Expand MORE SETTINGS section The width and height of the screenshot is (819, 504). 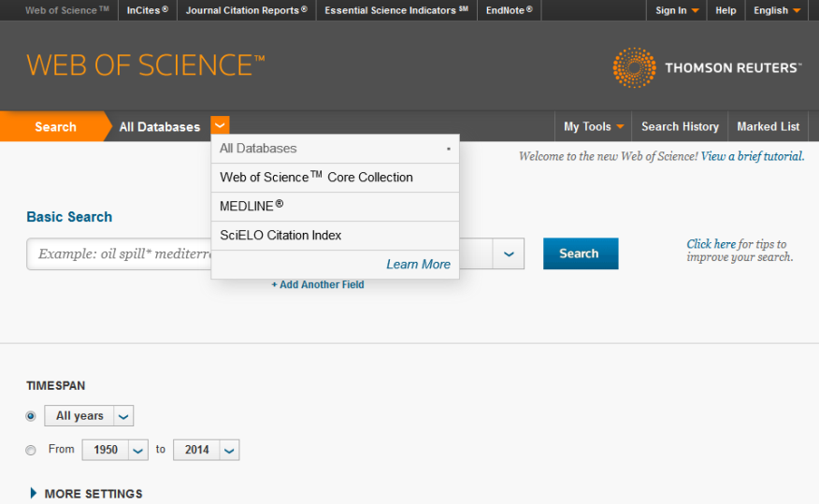click(x=87, y=494)
